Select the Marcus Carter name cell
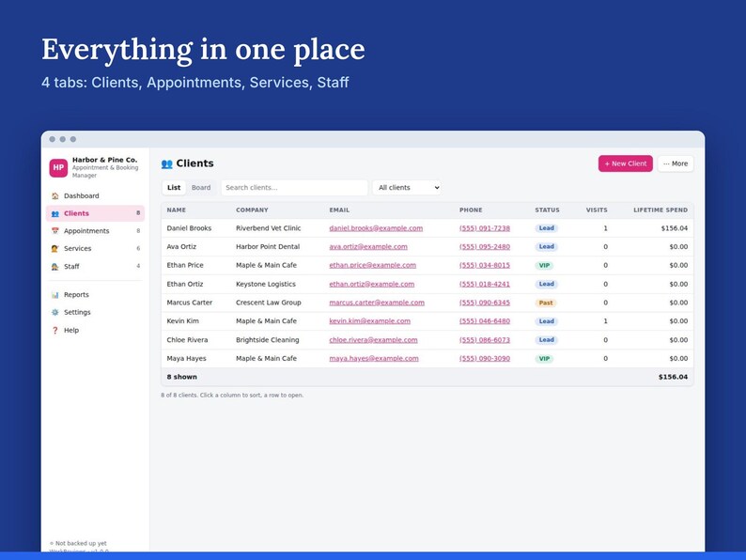 190,303
